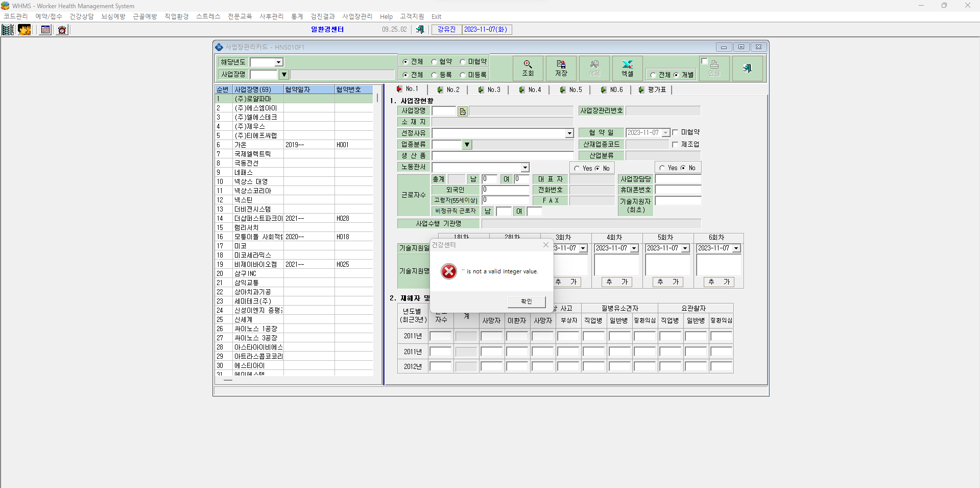
Task: Select the 가온 row in the list
Action: pyautogui.click(x=294, y=145)
